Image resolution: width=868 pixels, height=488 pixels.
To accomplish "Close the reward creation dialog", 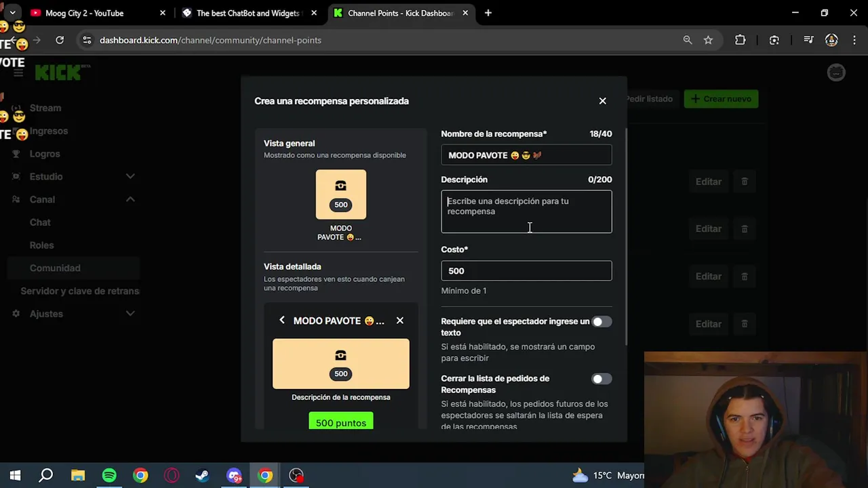I will point(602,101).
